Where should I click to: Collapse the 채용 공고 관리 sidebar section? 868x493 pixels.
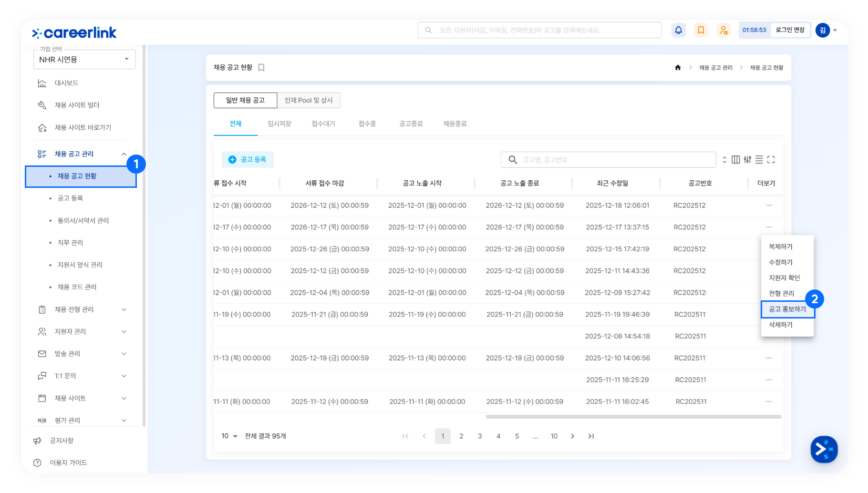(x=124, y=154)
